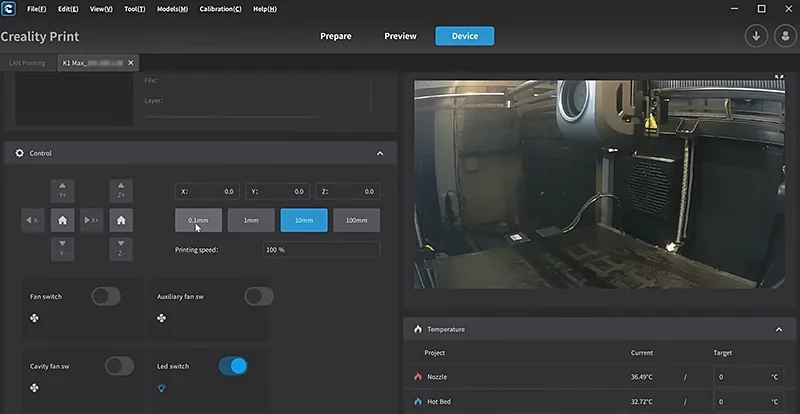Open the download icon button at top right
The height and width of the screenshot is (414, 800).
click(756, 36)
